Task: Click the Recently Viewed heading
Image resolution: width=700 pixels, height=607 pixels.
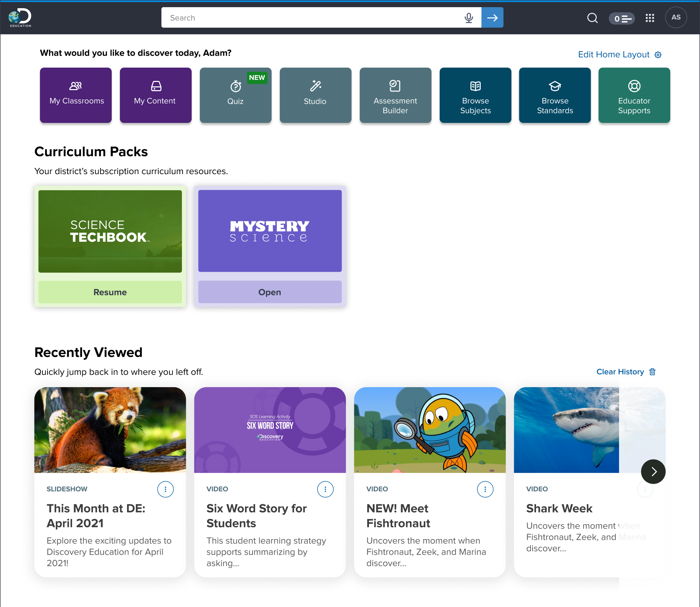Action: tap(88, 352)
